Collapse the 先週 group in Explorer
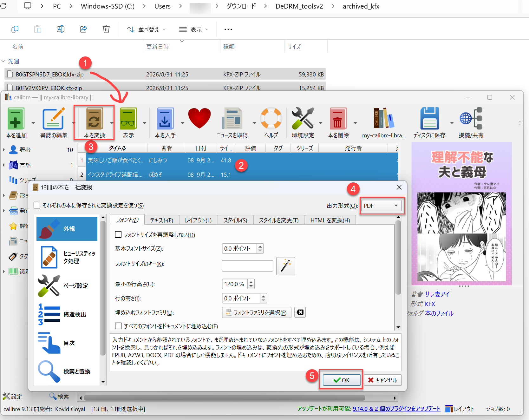This screenshot has height=420, width=529. [x=3, y=61]
